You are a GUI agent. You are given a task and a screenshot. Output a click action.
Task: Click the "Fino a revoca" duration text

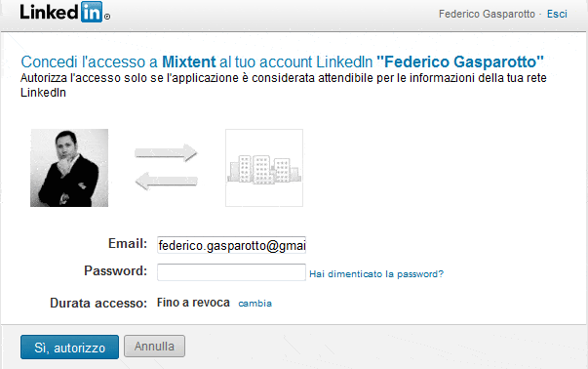click(193, 303)
